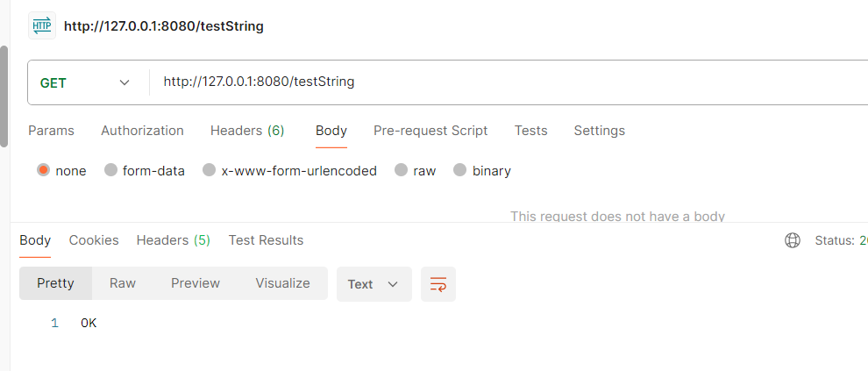The width and height of the screenshot is (868, 371).
Task: Choose the x-www-form-urlencoded radio option
Action: [209, 170]
